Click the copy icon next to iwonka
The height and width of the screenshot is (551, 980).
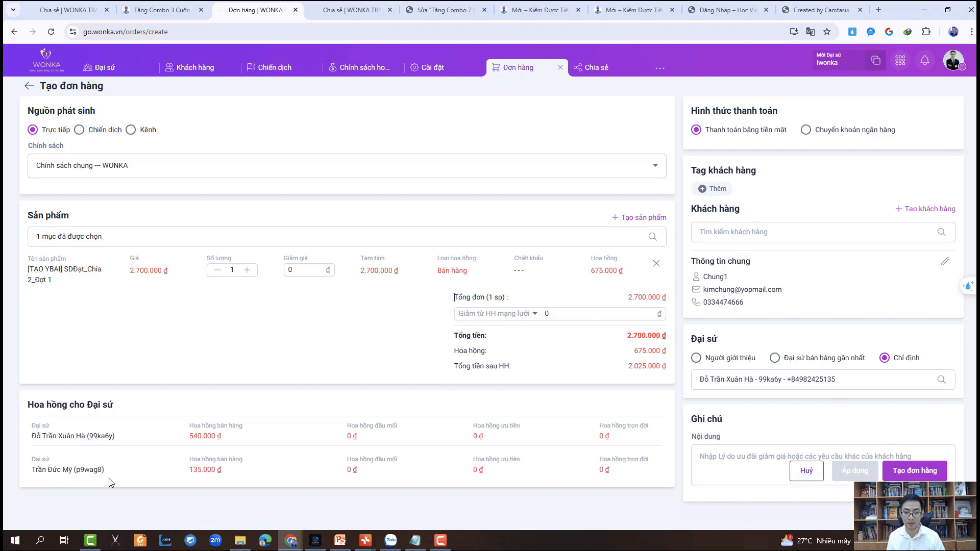pos(876,61)
